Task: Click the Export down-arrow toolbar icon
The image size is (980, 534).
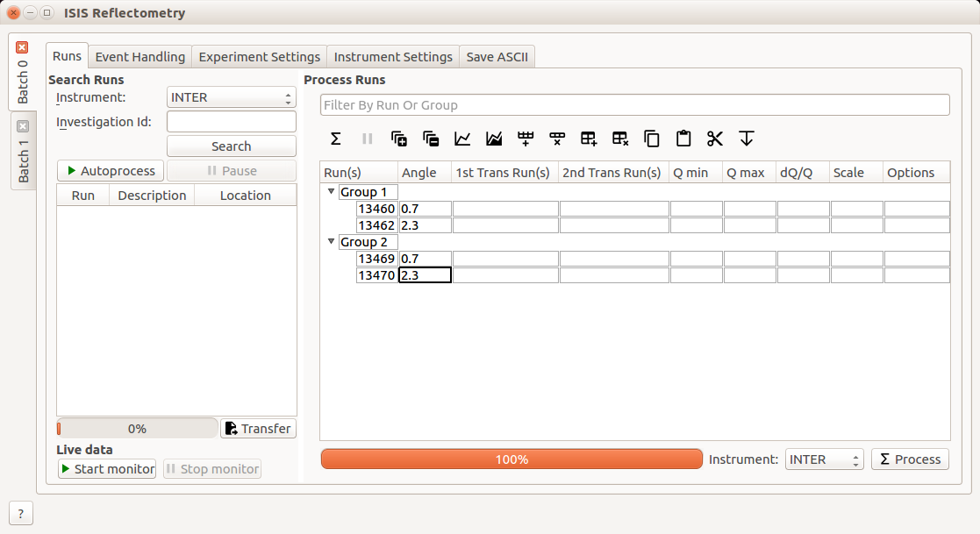Action: coord(747,139)
